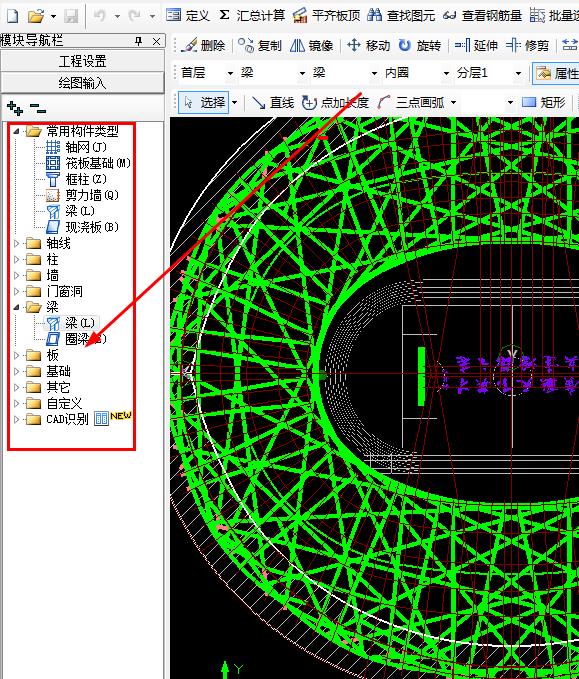
Task: Open the dropdown arrow before 矩形
Action: coord(511,103)
